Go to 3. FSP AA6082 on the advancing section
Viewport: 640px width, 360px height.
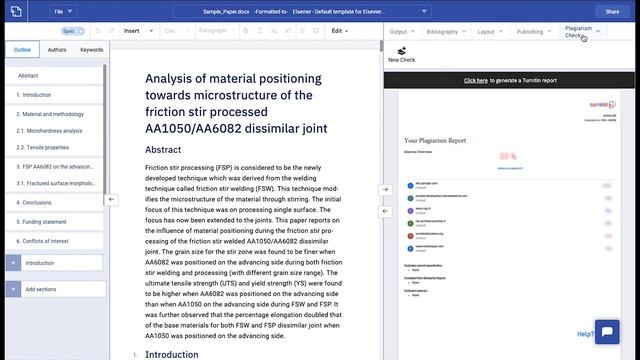point(54,167)
